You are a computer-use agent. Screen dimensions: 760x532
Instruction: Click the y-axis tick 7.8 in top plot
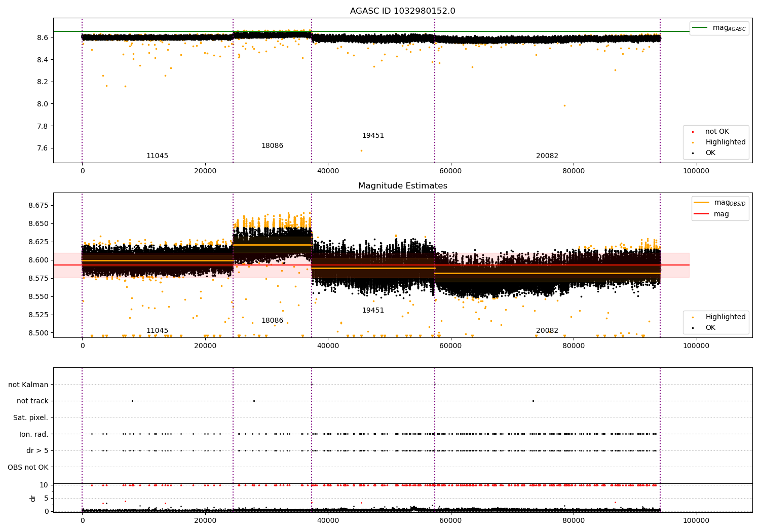tap(42, 126)
